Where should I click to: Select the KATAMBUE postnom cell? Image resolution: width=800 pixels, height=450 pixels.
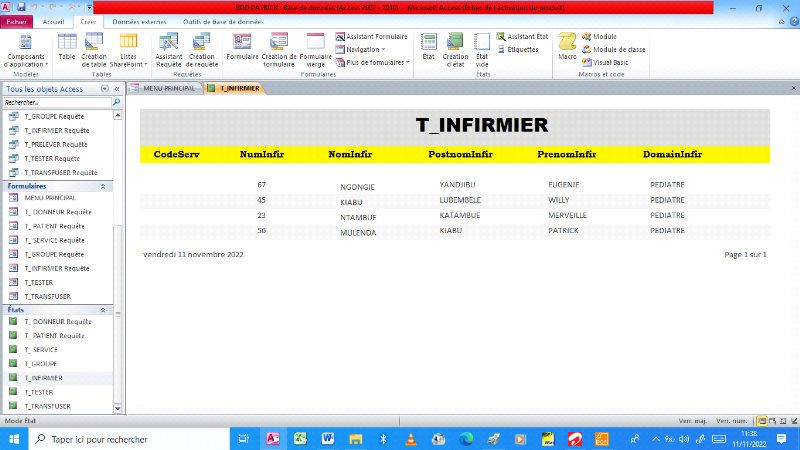[460, 215]
